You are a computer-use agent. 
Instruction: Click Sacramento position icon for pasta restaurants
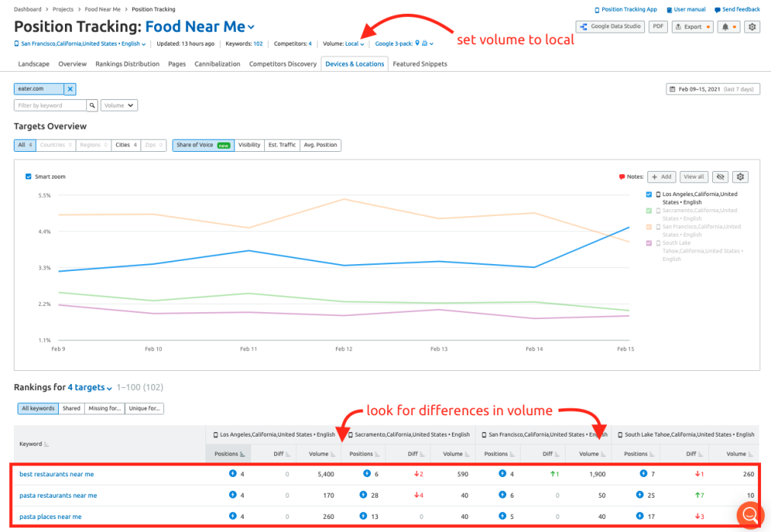(x=363, y=495)
